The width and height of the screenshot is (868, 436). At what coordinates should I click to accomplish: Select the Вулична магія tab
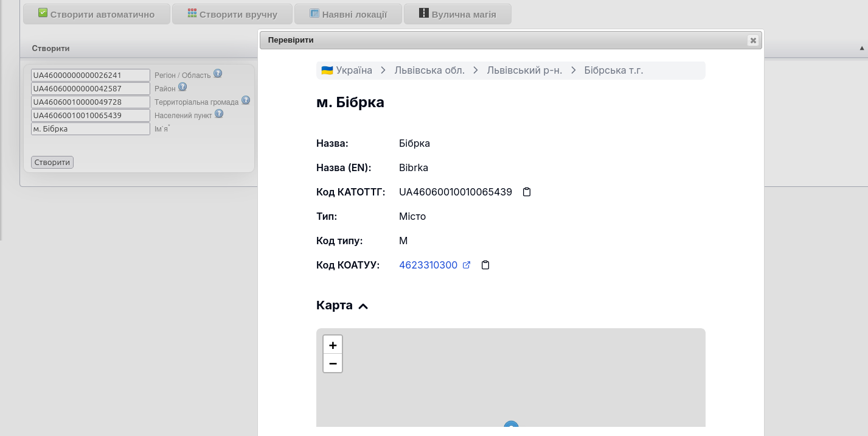[457, 14]
